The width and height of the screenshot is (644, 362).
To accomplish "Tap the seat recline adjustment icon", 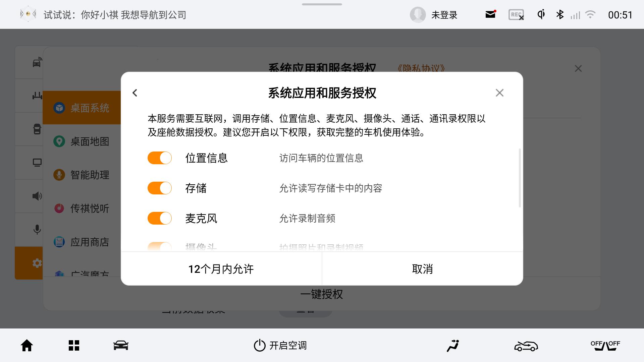I will pyautogui.click(x=453, y=345).
